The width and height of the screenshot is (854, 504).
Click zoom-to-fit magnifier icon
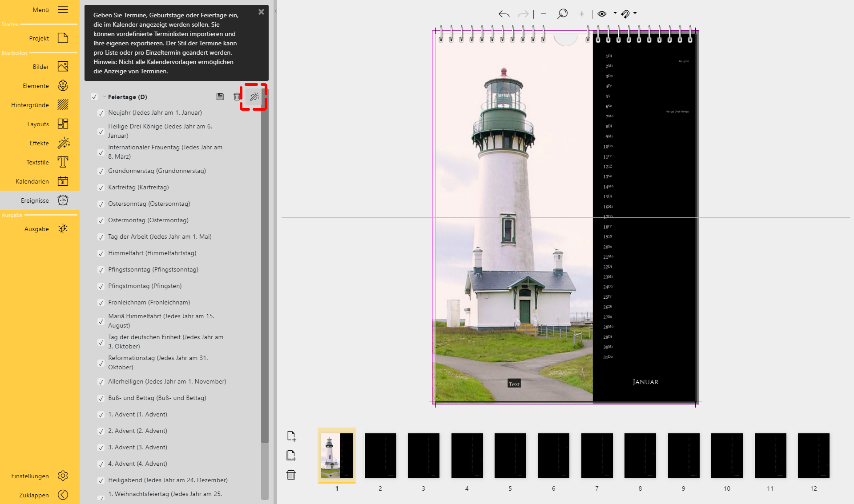click(562, 14)
